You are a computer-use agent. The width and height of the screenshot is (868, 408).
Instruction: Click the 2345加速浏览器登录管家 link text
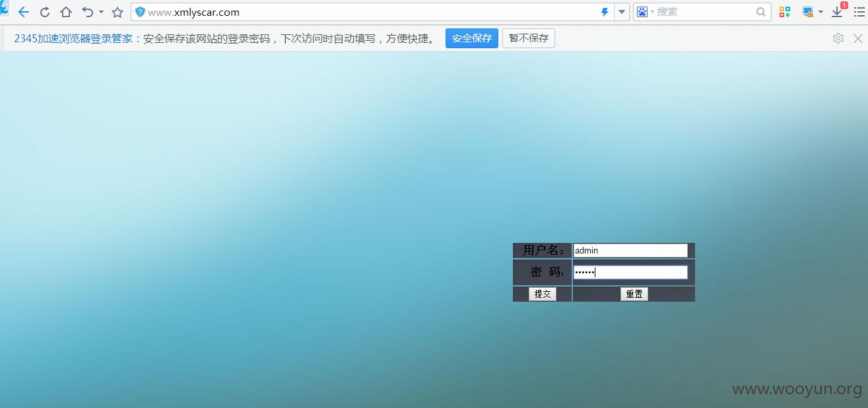[x=73, y=38]
